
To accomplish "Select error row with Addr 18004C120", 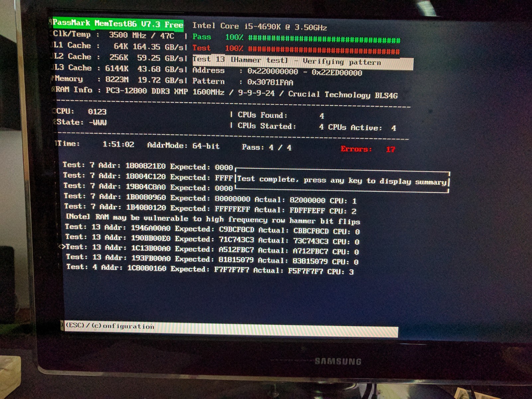I will point(148,176).
